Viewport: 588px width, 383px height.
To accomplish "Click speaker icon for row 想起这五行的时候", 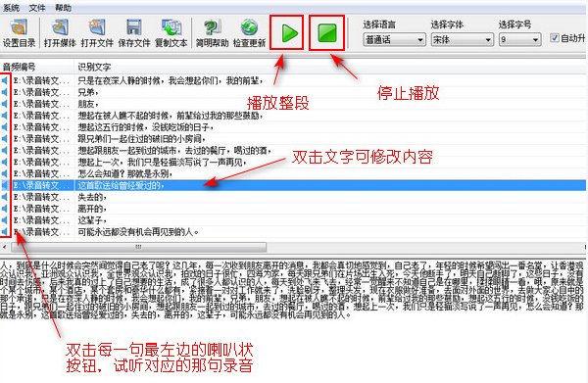I will click(5, 127).
